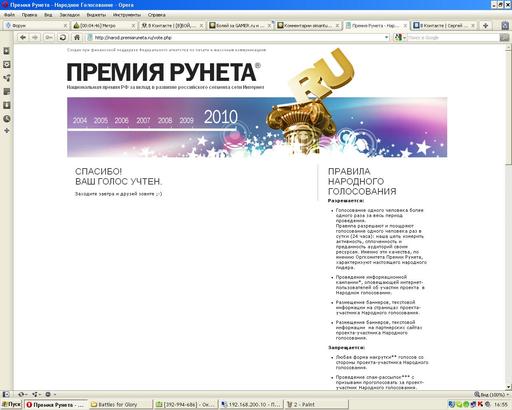Open the History clock panel in sidebar

click(x=7, y=119)
